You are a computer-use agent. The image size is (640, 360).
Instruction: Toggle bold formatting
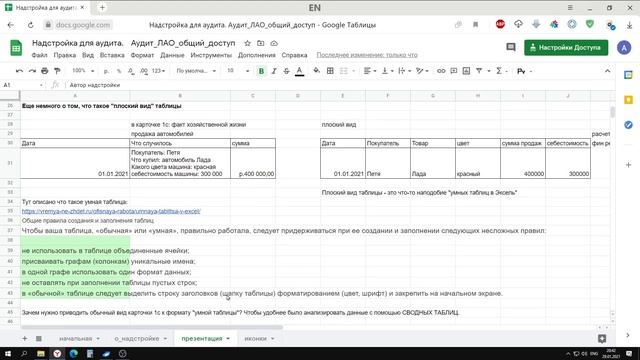[261, 71]
